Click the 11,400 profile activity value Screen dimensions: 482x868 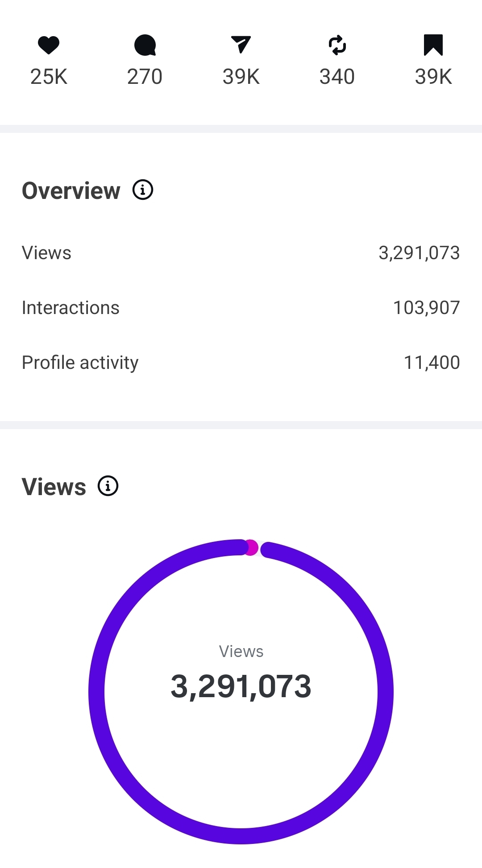pos(432,363)
